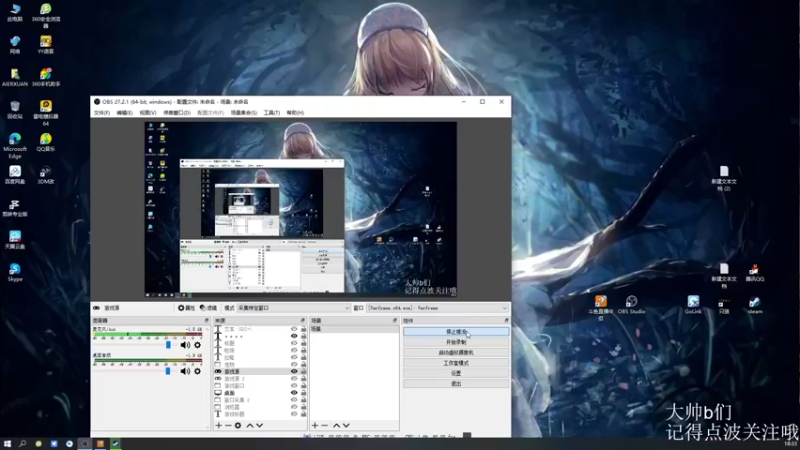Click the 开始录制 button
800x450 pixels.
[x=456, y=342]
